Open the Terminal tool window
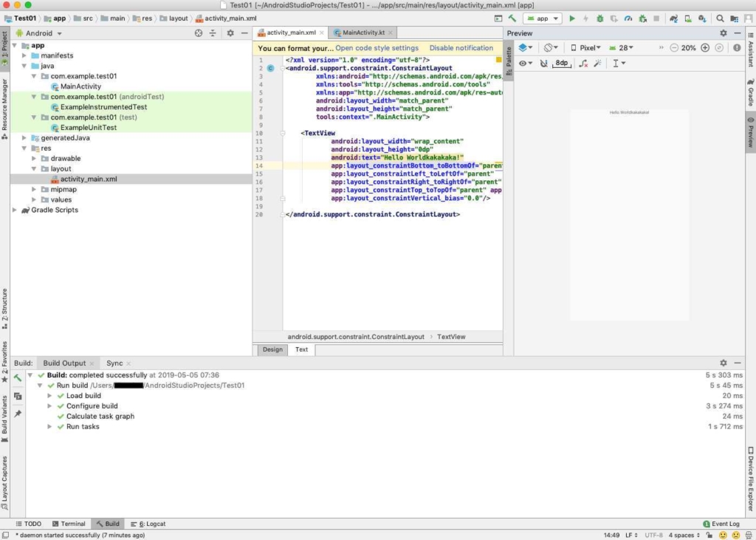Viewport: 756px width, 540px height. [x=69, y=524]
